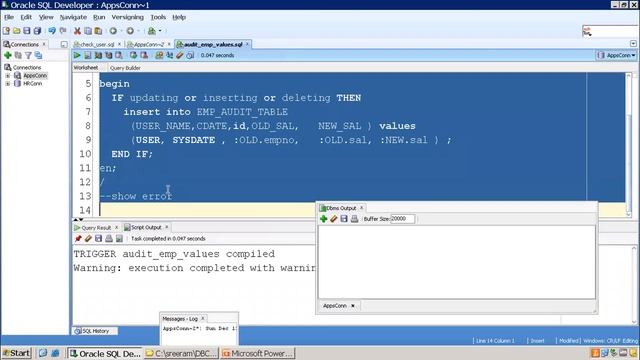This screenshot has height=360, width=640.
Task: Pin the Script Output panel
Action: pos(78,238)
